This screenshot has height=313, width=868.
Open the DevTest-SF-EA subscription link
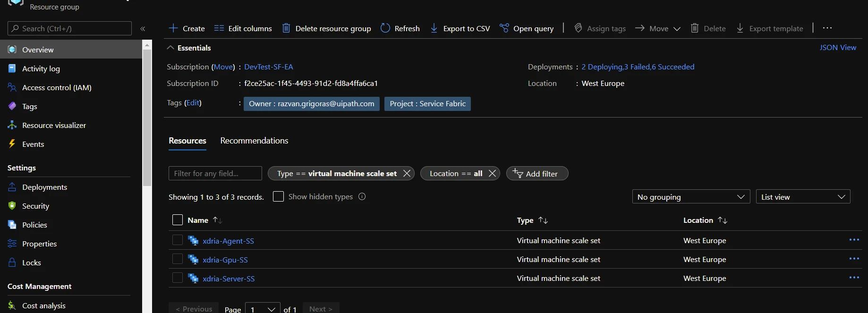point(269,67)
